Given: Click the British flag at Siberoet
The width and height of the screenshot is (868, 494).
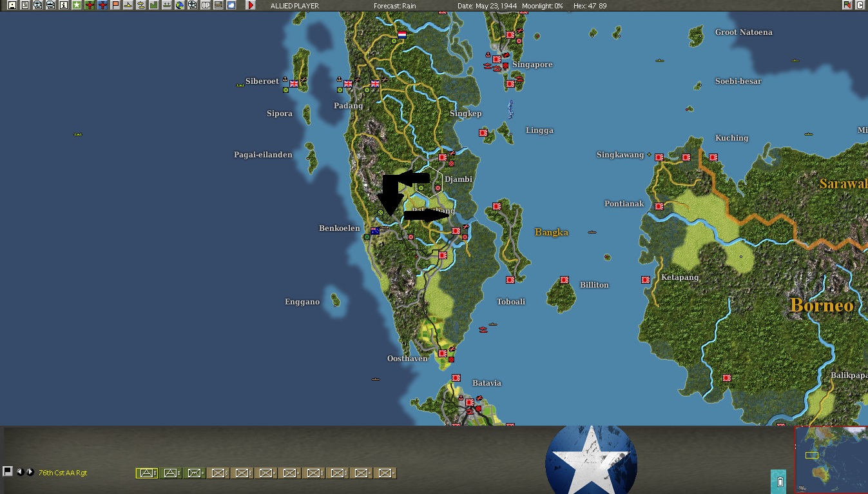Looking at the screenshot, I should coord(294,83).
